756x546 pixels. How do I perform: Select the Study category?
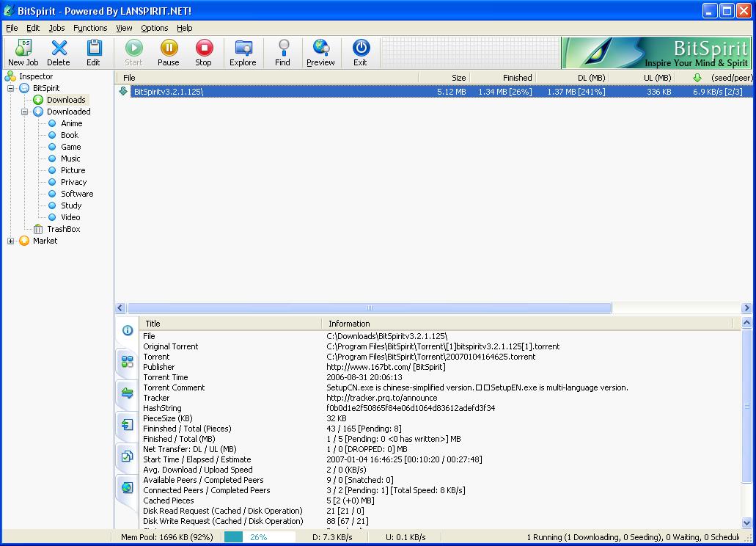71,205
